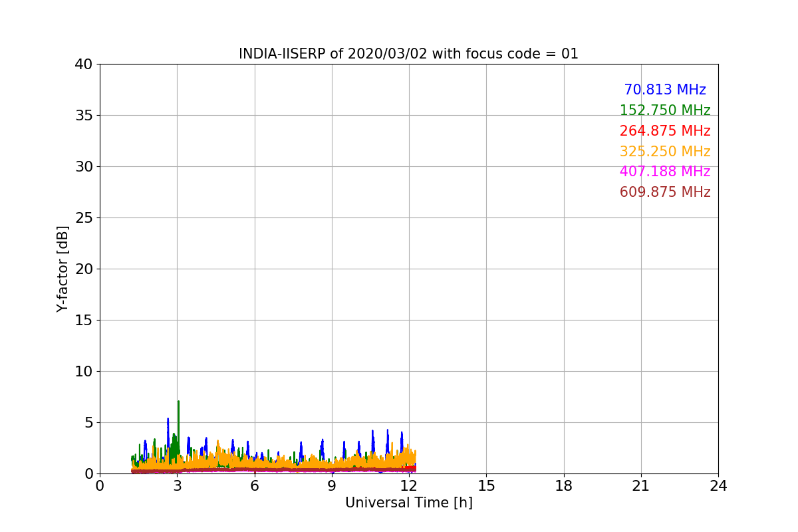Select the green 152.750 MHz legend entry
798x532 pixels.
click(664, 110)
